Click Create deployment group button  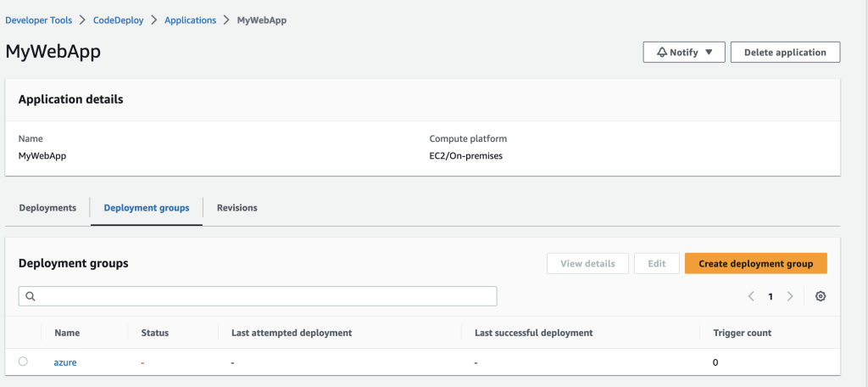point(755,263)
